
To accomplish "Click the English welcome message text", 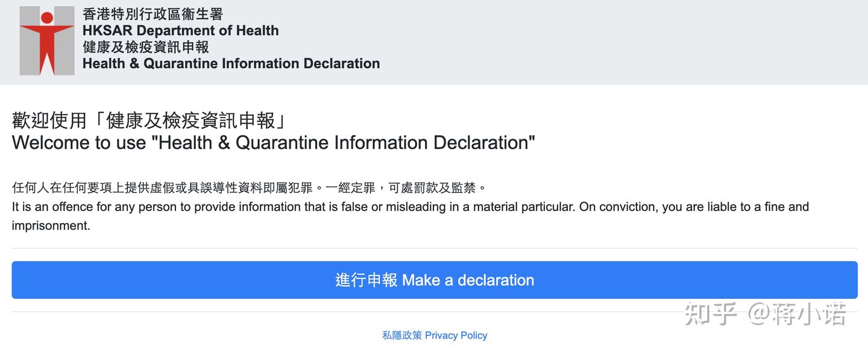I will click(x=273, y=143).
